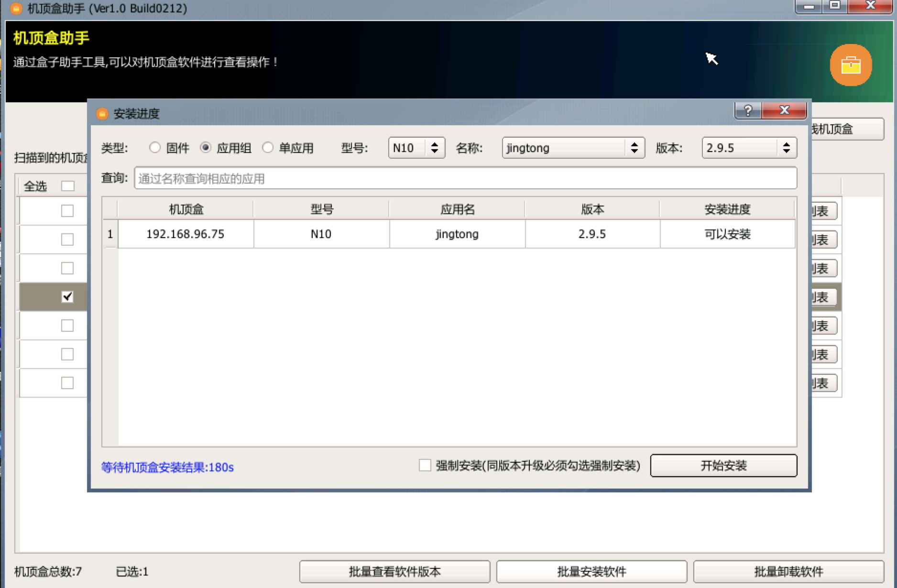Click the help question mark button in dialog
The height and width of the screenshot is (588, 897).
pyautogui.click(x=748, y=110)
